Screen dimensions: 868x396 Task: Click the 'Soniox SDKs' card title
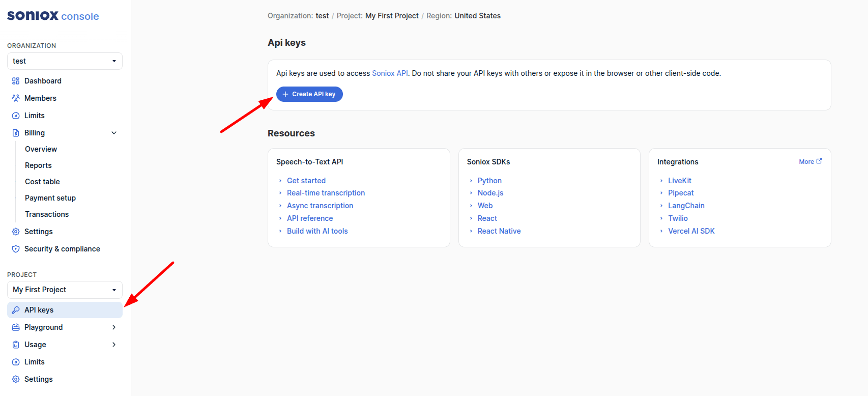pos(488,162)
